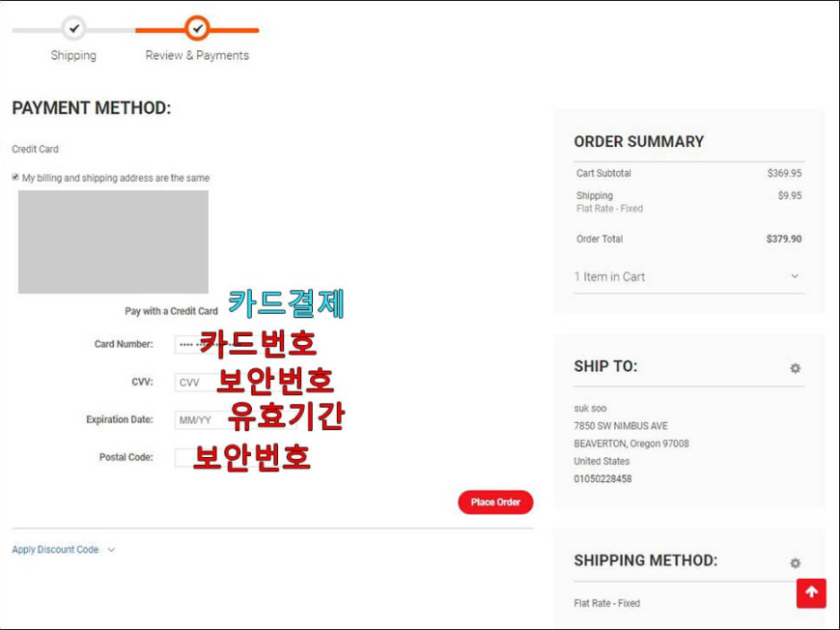This screenshot has width=840, height=630.
Task: Expand the 1 Item in Cart chevron
Action: click(795, 276)
